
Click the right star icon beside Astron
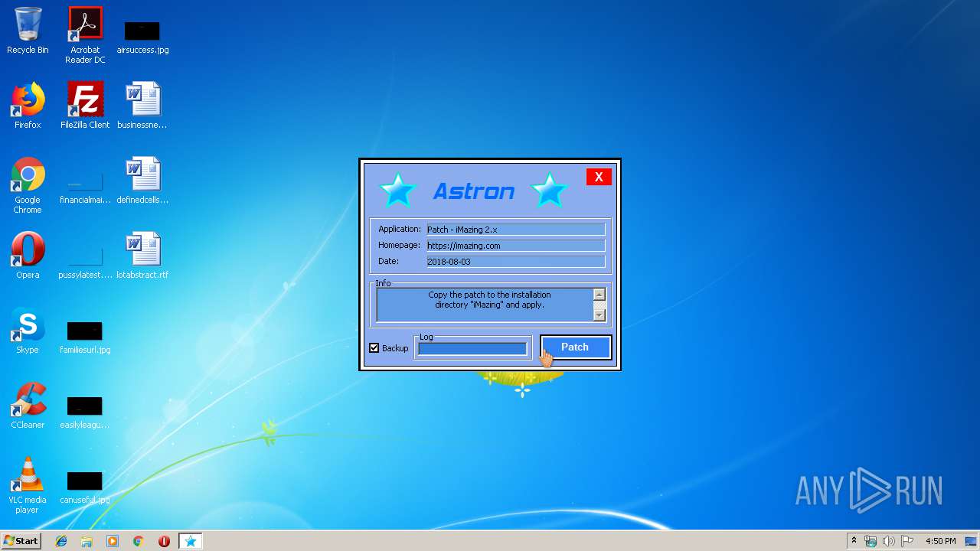tap(549, 190)
